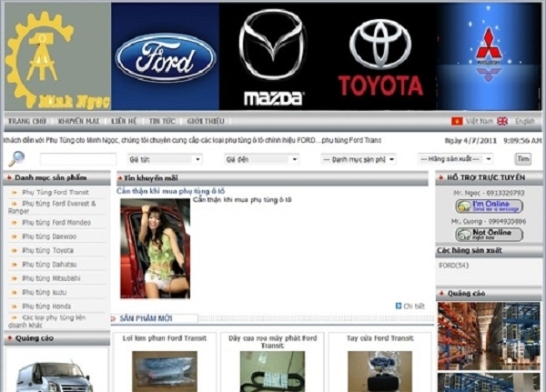The width and height of the screenshot is (546, 392).
Task: Click the Ford Transit van advertisement image
Action: tap(56, 376)
